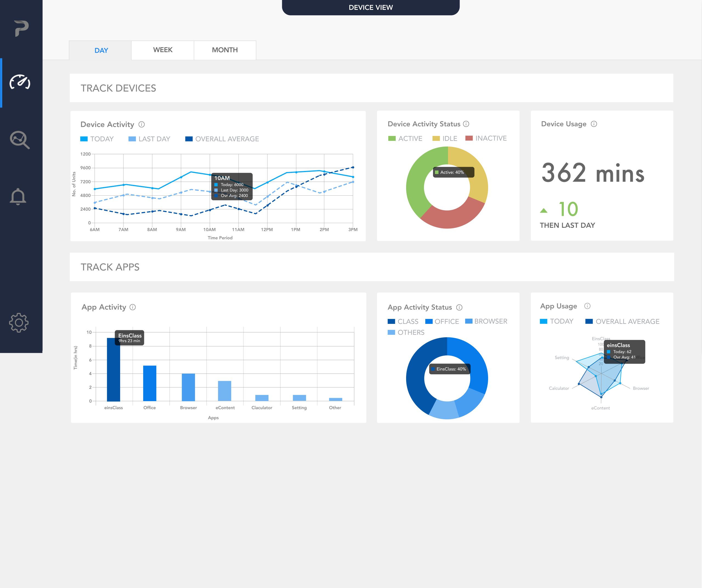Click the Device Usage info icon
The image size is (702, 588).
pos(594,124)
